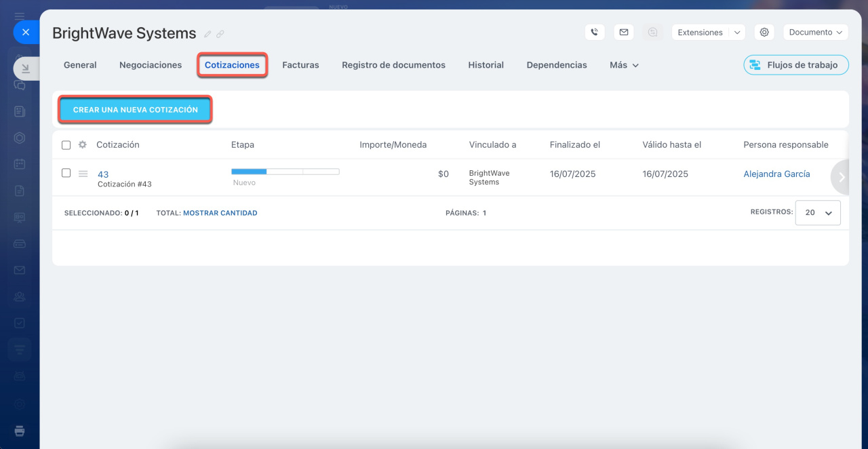Open the CRM funnel icon in sidebar

click(20, 349)
